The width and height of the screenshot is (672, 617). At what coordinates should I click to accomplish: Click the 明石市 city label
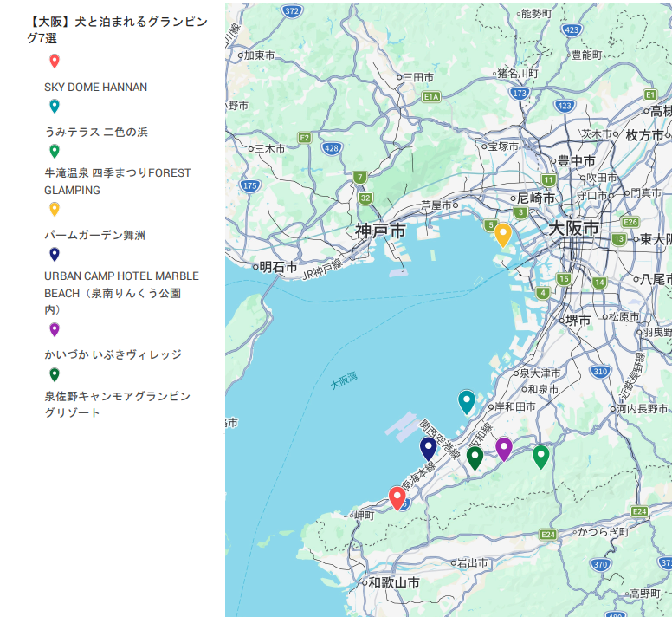[279, 267]
